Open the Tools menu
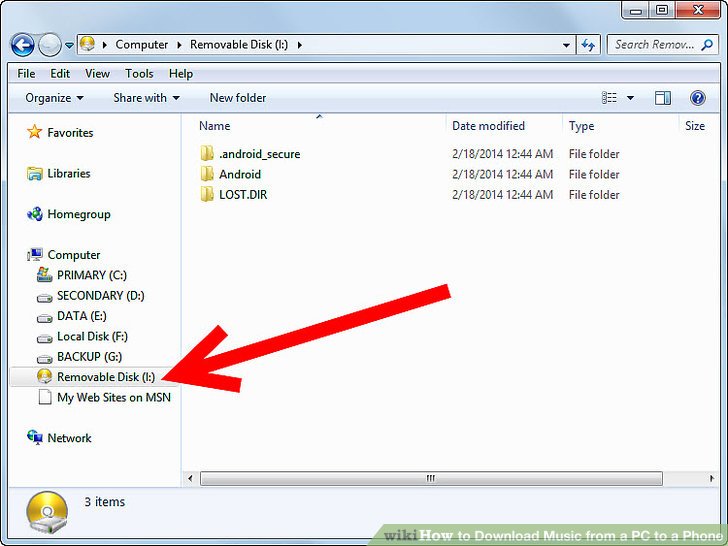The height and width of the screenshot is (546, 728). point(139,73)
